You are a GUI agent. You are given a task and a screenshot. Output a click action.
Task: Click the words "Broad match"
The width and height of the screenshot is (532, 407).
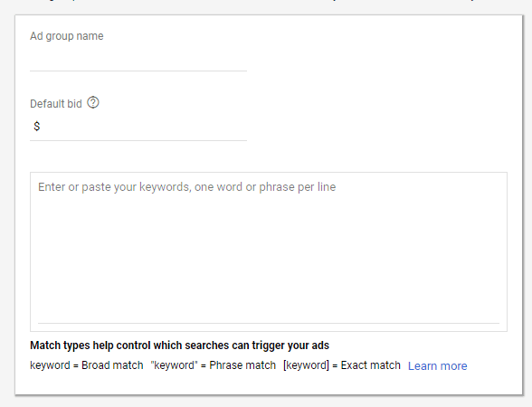tap(112, 365)
